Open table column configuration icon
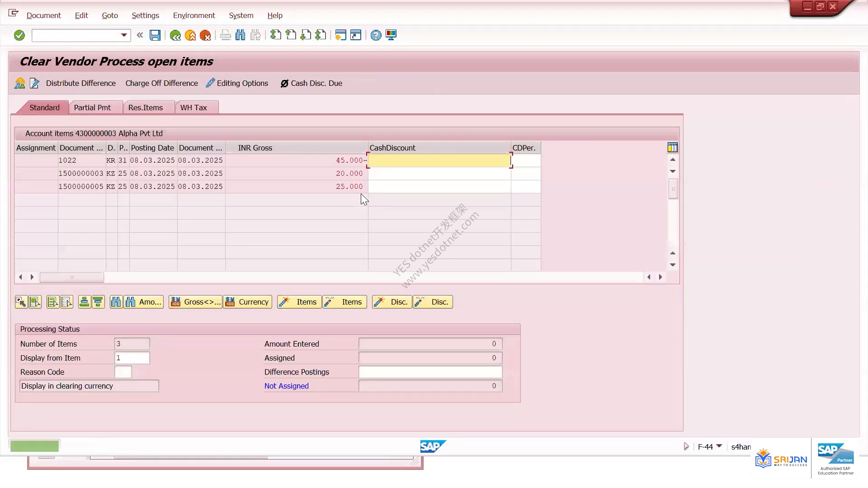This screenshot has height=488, width=868. pos(672,147)
